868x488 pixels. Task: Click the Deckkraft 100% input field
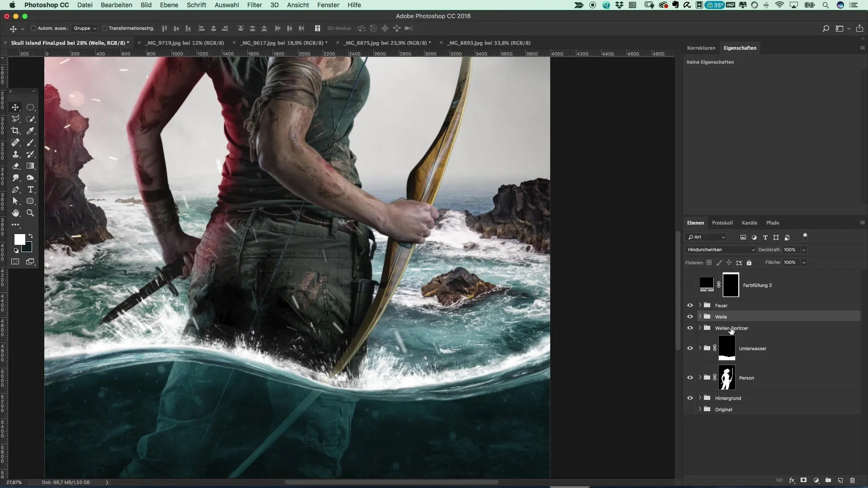pyautogui.click(x=791, y=249)
